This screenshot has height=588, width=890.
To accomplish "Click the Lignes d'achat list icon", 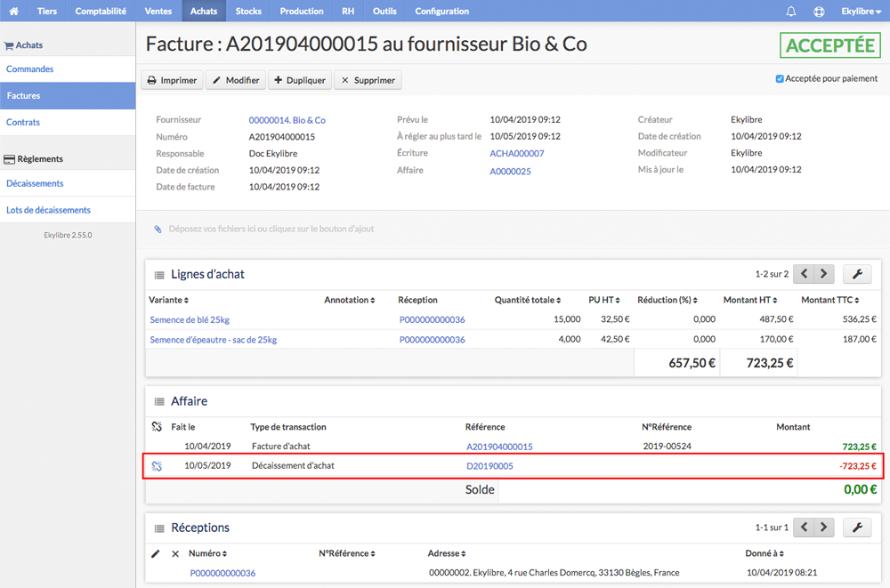I will [159, 275].
